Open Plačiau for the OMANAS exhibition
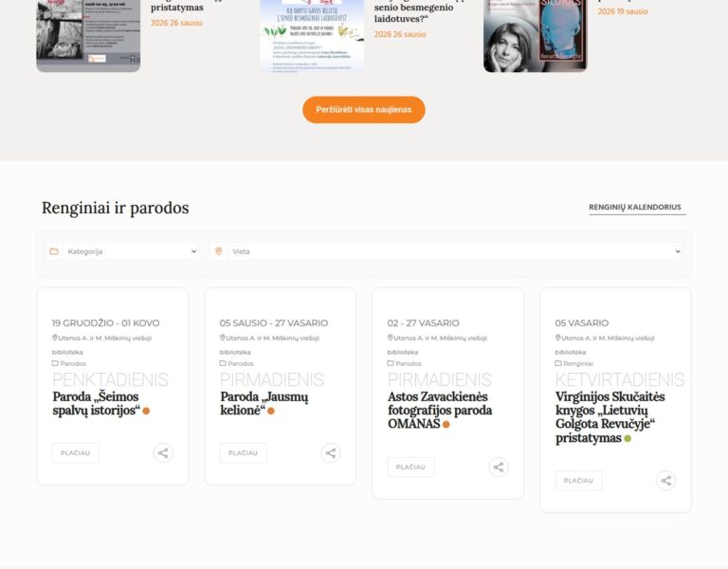The width and height of the screenshot is (728, 569). pos(410,467)
